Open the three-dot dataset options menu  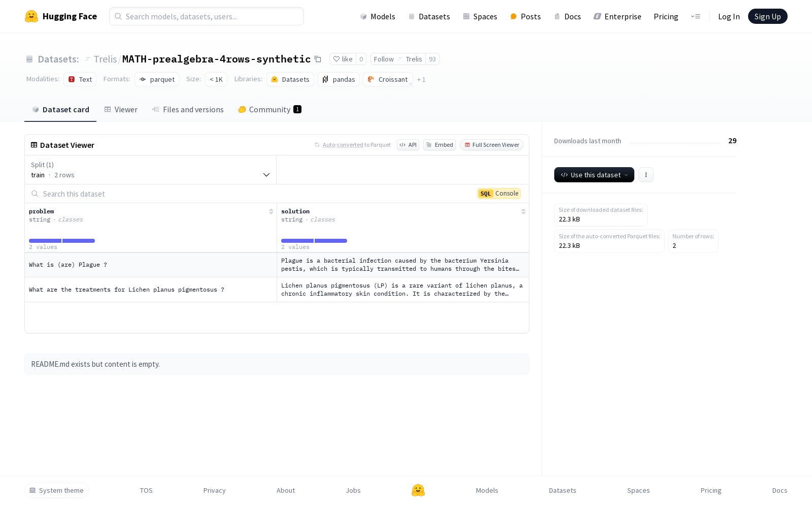[x=646, y=175]
